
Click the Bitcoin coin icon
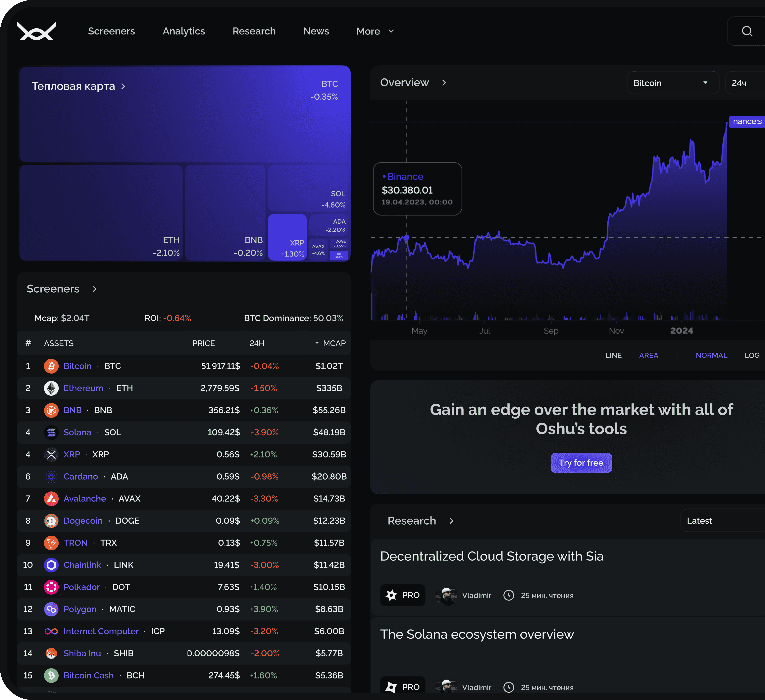[51, 366]
